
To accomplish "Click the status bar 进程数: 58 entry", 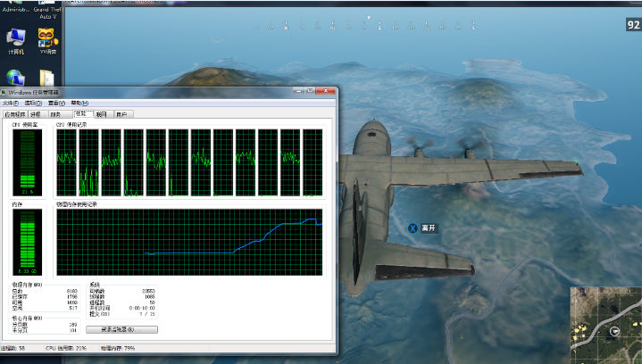I will 13,349.
